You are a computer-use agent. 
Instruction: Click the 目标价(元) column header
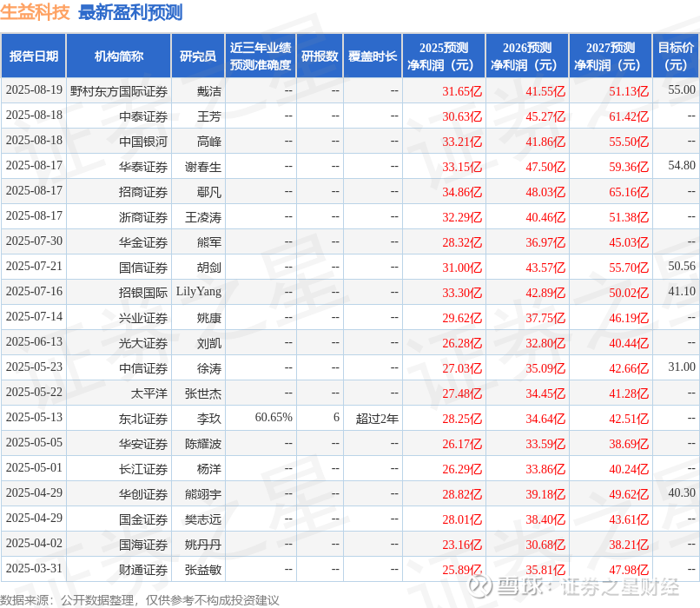pos(676,56)
